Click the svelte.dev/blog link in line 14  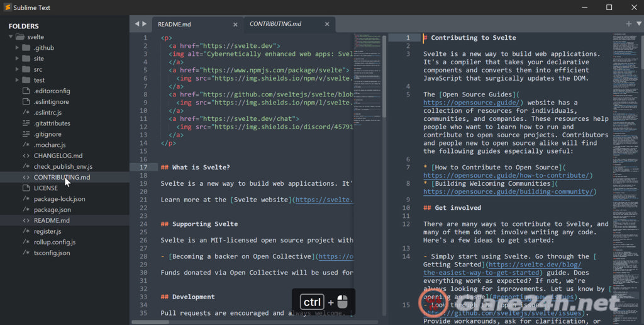pos(535,265)
